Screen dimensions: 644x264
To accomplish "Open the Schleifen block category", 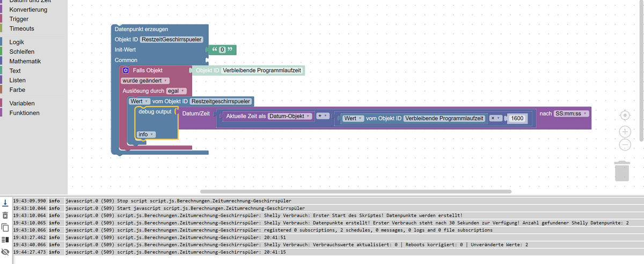I will [x=21, y=52].
